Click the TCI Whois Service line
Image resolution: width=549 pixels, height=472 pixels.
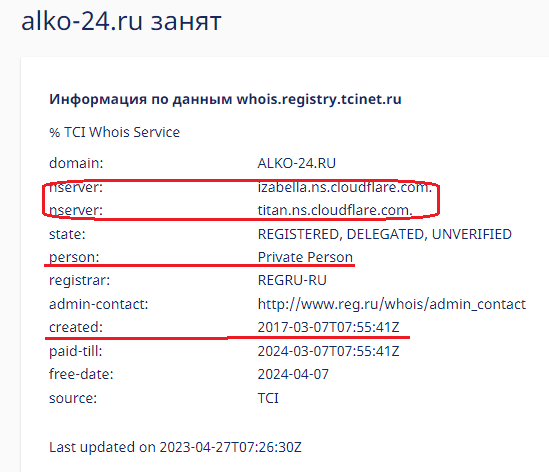click(114, 132)
